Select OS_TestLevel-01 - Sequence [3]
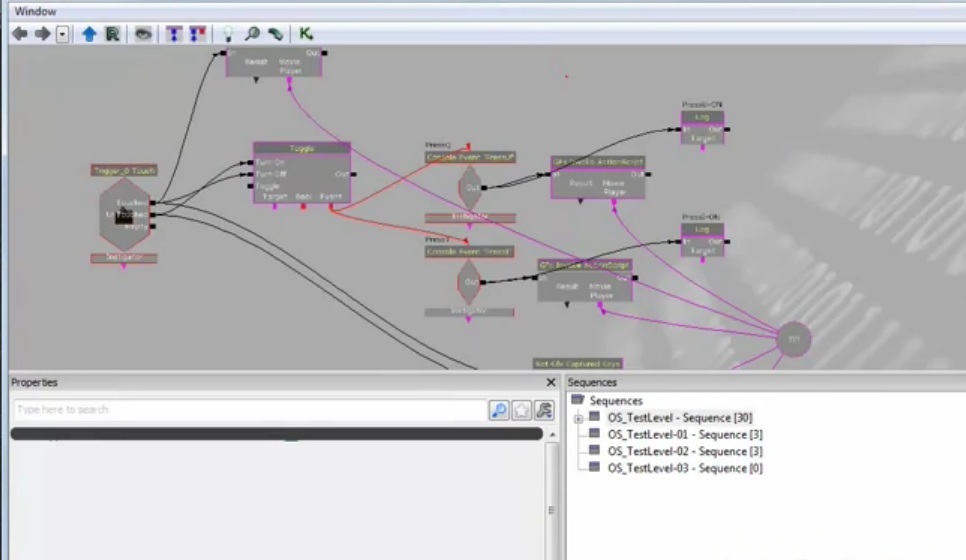This screenshot has width=966, height=560. pyautogui.click(x=685, y=434)
